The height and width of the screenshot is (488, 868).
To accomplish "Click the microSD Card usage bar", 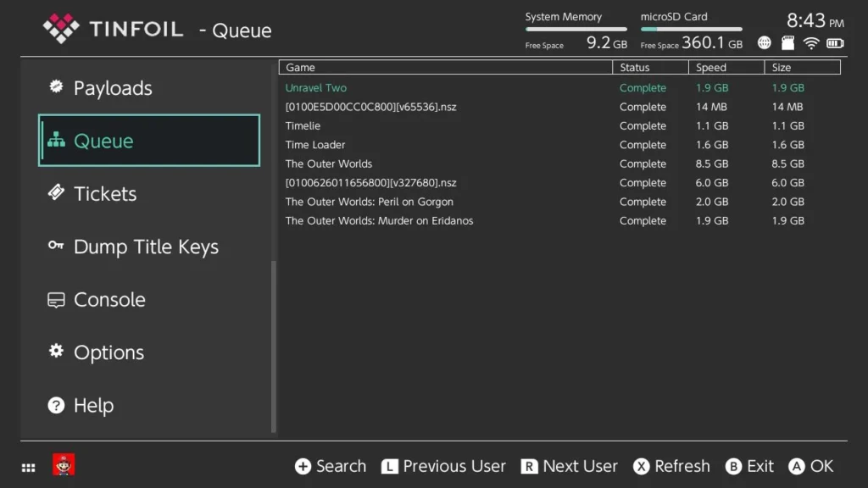I will coord(691,30).
